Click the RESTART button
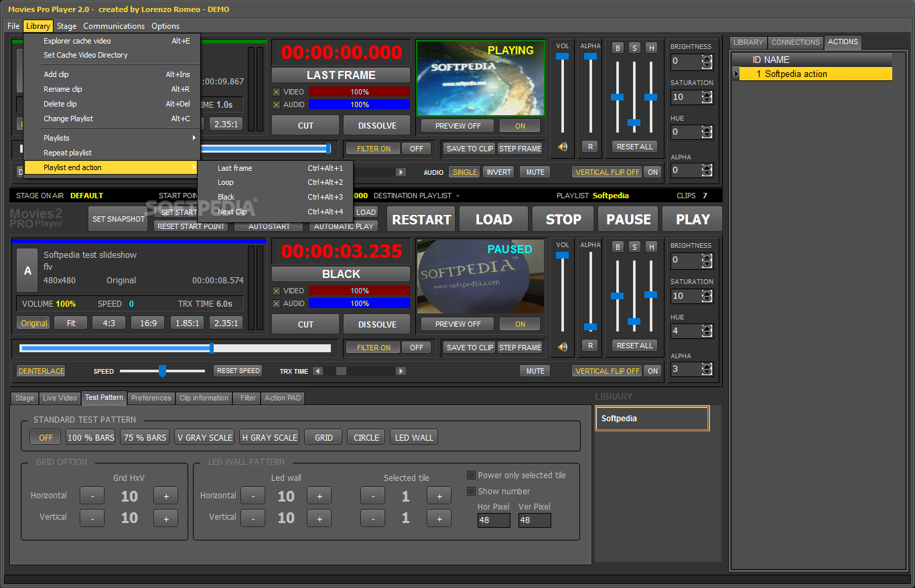Viewport: 915px width, 588px height. 421,219
